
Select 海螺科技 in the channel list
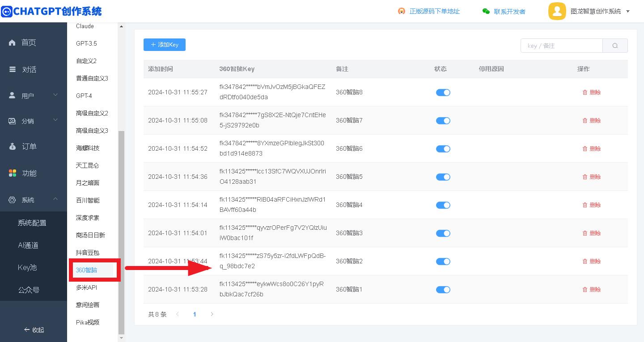click(88, 148)
